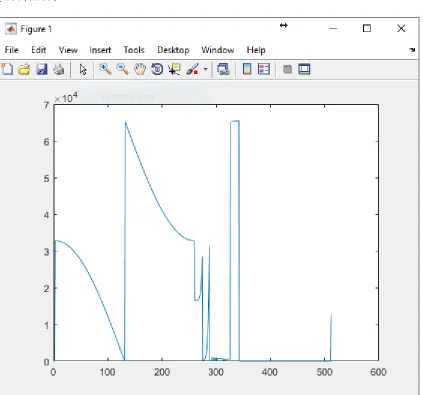Insert a legend from the toolbar
Screen dimensions: 423x395
pos(264,69)
